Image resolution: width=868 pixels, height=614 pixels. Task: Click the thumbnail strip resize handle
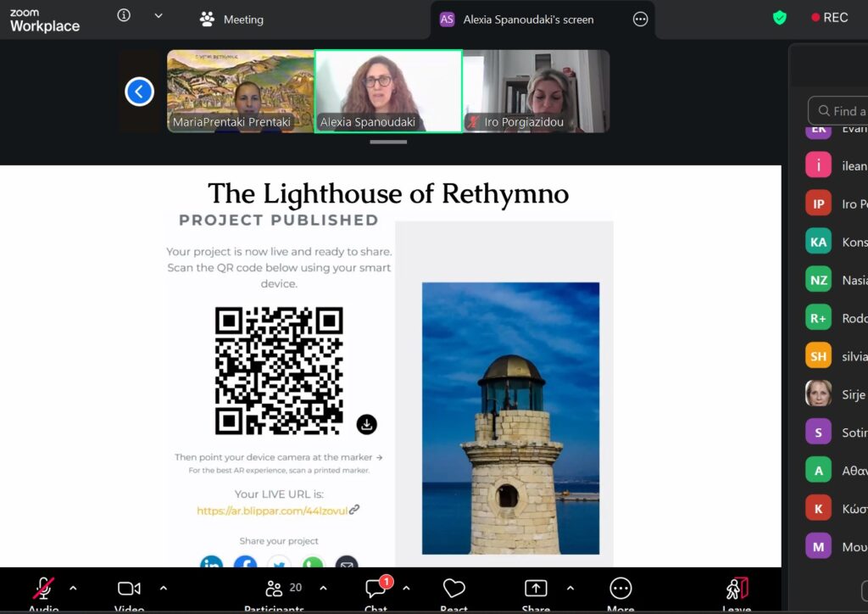388,142
